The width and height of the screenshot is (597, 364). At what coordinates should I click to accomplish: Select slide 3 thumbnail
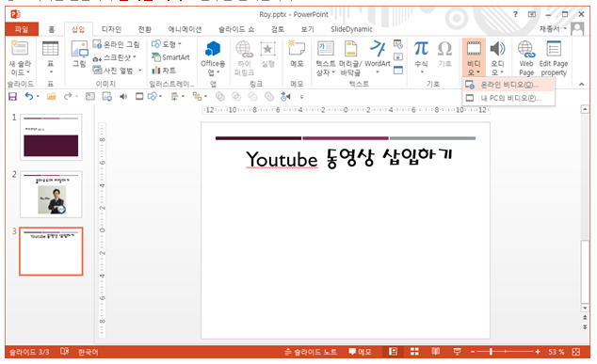[x=51, y=251]
